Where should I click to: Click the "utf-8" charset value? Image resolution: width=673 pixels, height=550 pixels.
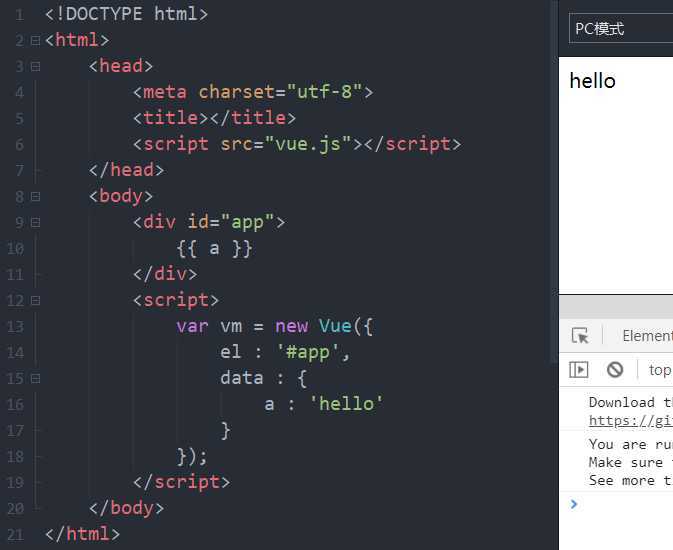324,92
